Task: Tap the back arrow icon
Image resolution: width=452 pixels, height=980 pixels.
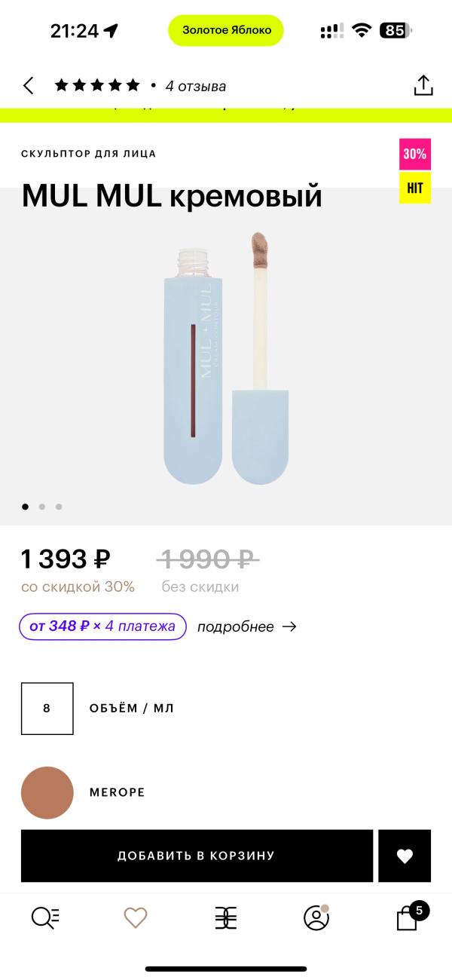Action: point(29,86)
